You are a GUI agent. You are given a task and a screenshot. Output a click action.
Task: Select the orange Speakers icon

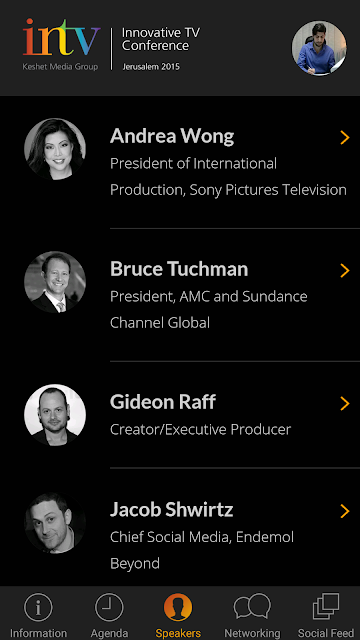coord(178,607)
